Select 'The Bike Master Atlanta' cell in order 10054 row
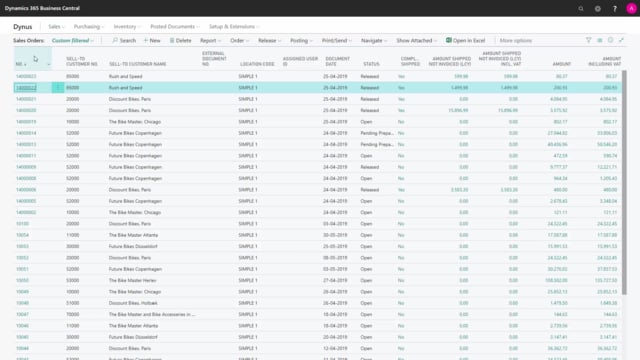This screenshot has height=360, width=640. (x=133, y=235)
